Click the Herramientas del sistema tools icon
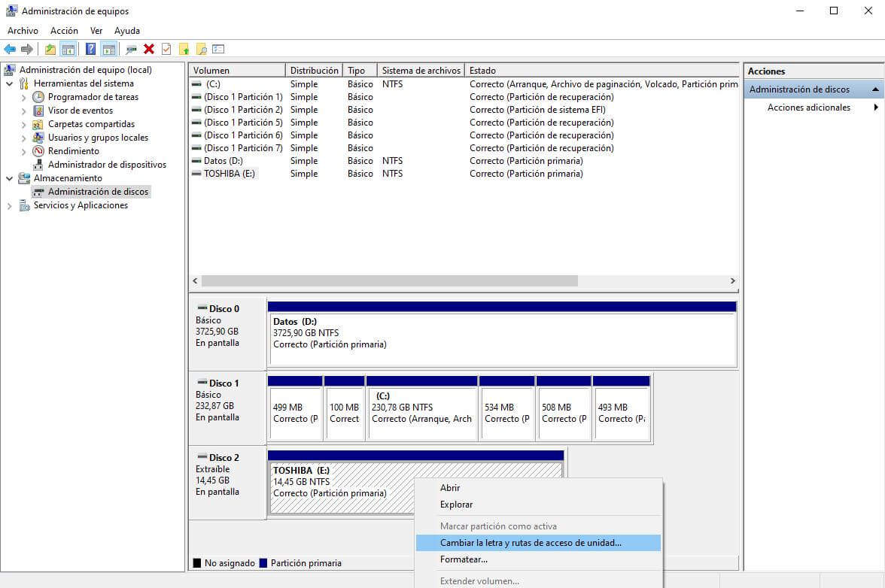This screenshot has width=885, height=588. [24, 83]
